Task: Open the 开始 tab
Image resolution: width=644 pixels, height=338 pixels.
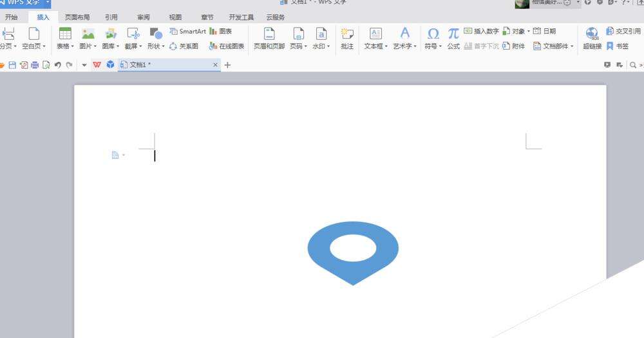Action: tap(11, 17)
